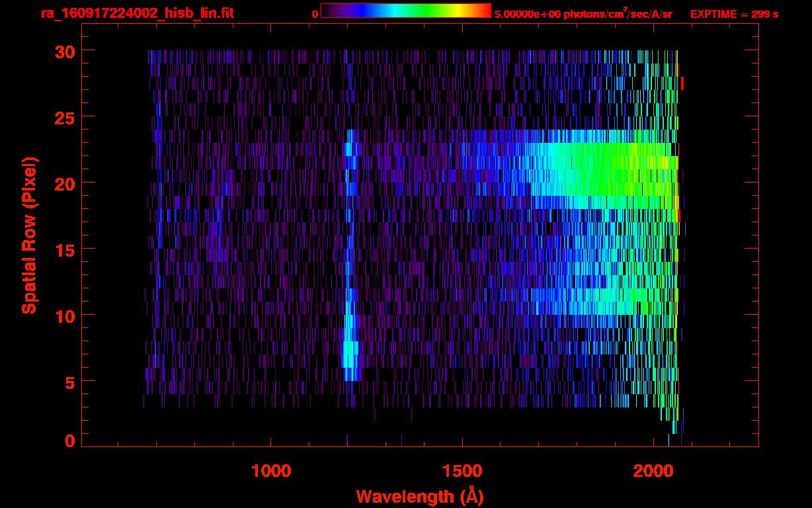This screenshot has width=812, height=508.
Task: Click the 2000 wavelength tick label
Action: [654, 470]
